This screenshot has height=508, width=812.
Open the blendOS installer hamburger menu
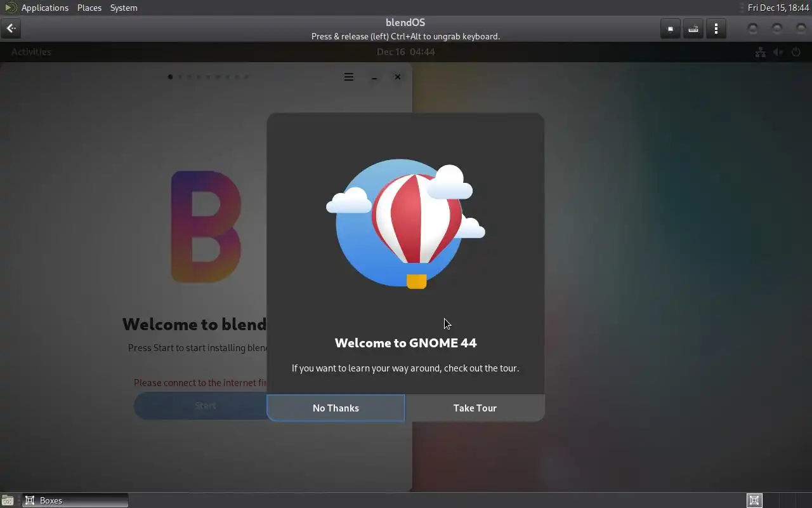click(349, 77)
